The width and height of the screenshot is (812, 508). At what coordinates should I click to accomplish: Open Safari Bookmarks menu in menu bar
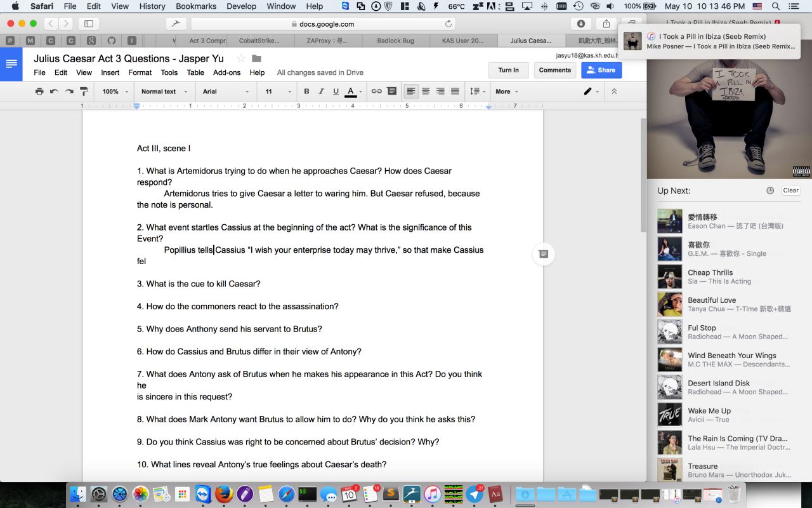tap(196, 6)
